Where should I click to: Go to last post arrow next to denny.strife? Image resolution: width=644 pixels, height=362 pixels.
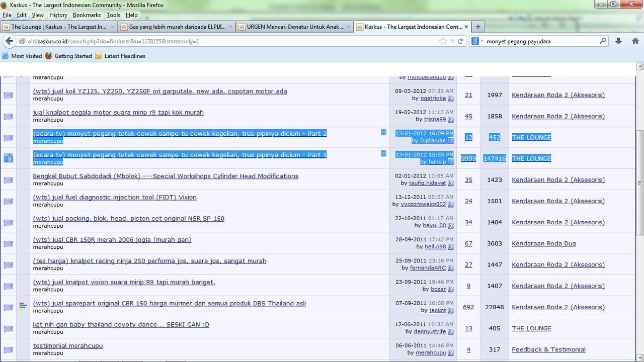click(x=451, y=332)
